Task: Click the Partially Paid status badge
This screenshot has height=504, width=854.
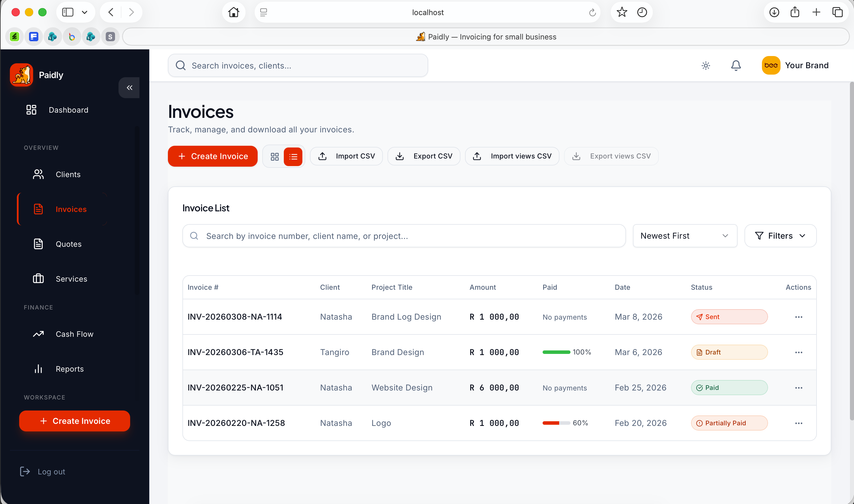Action: coord(729,423)
